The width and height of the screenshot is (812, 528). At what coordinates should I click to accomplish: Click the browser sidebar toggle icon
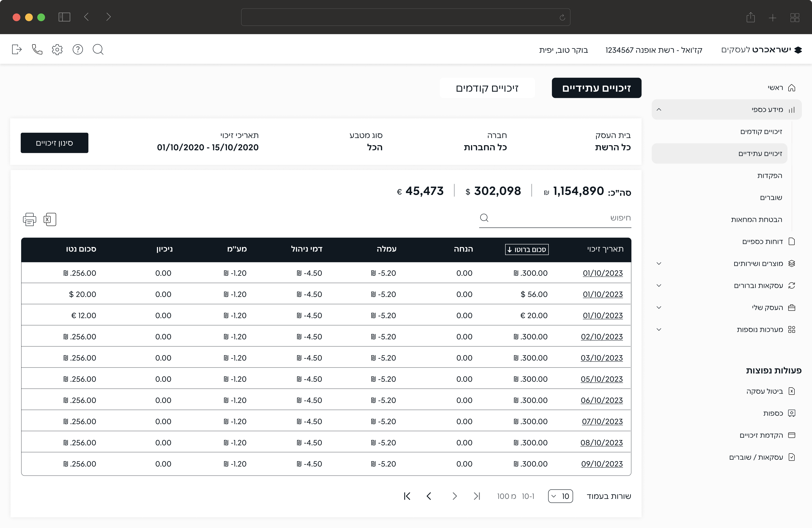click(x=64, y=17)
